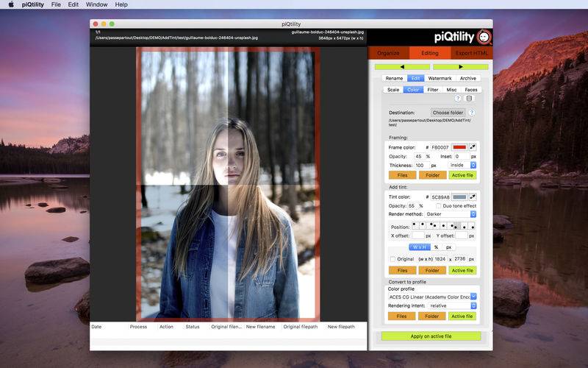Image resolution: width=588 pixels, height=368 pixels.
Task: Convert profile for Folder
Action: [431, 316]
